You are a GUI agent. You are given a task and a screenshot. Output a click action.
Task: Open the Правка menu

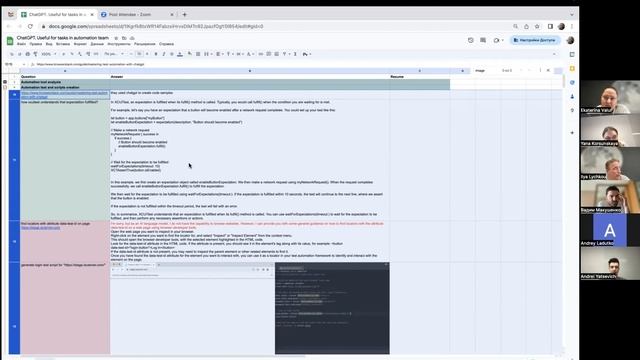[36, 44]
